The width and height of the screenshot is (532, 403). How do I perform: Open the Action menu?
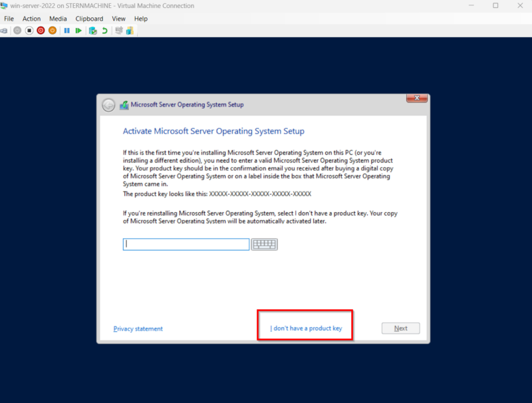31,19
